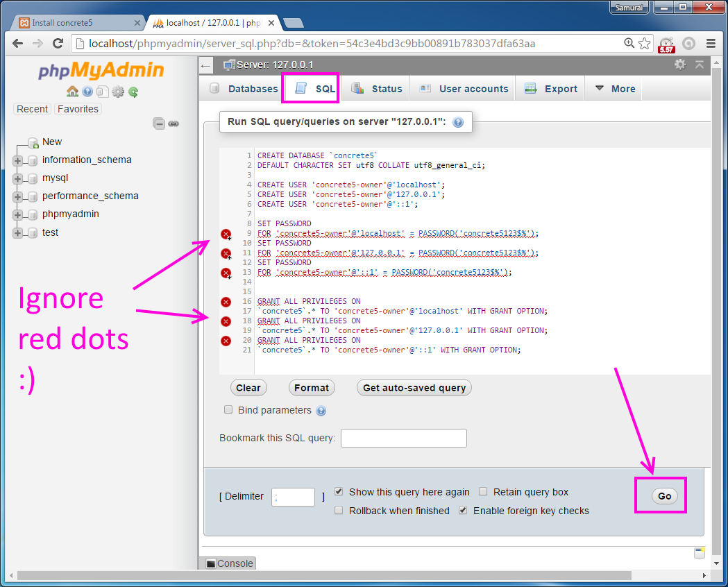The image size is (728, 587).
Task: Bookmark page with star icon
Action: point(645,44)
